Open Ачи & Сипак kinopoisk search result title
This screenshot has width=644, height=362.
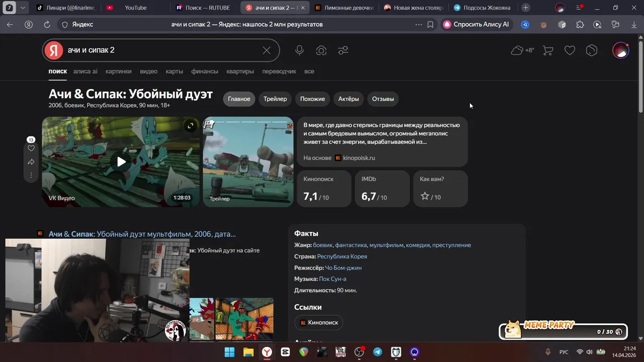click(x=142, y=234)
